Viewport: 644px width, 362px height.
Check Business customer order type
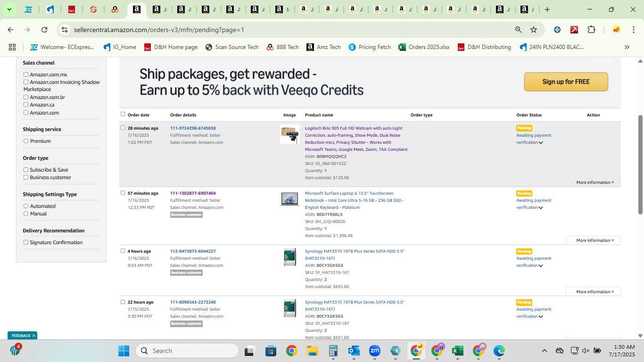26,177
